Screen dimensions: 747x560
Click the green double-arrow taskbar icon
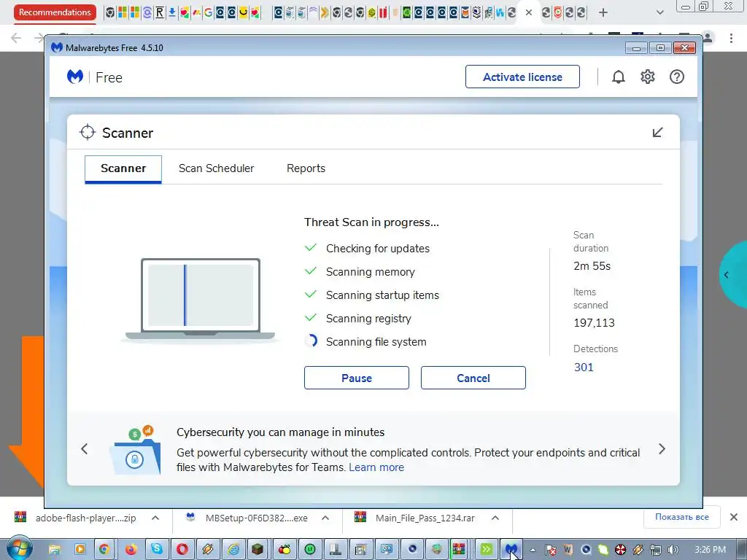coord(486,550)
